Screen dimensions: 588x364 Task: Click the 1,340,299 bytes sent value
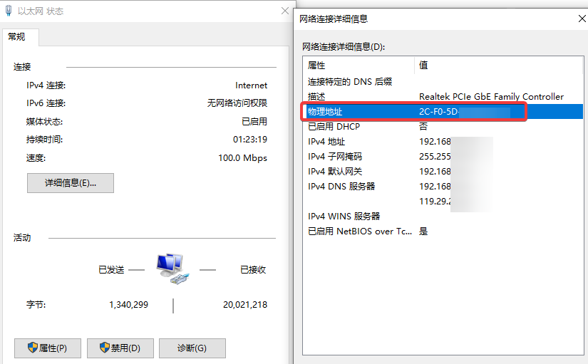coord(128,305)
